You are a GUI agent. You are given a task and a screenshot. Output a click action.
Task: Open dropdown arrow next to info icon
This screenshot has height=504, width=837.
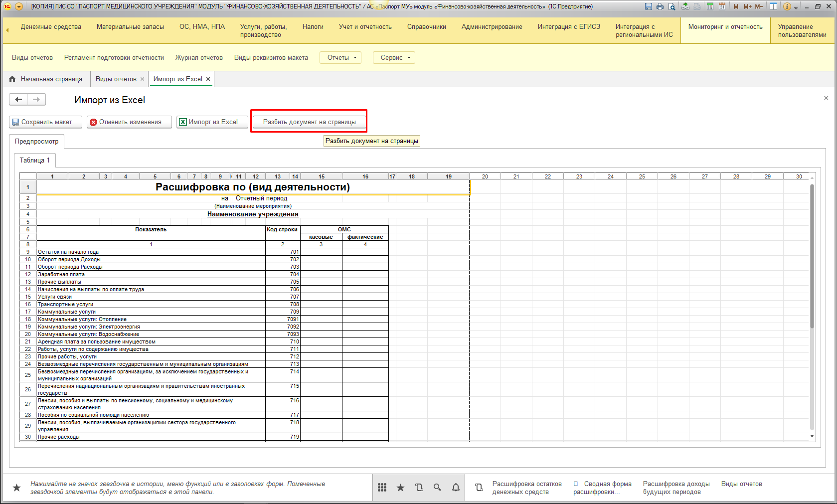pyautogui.click(x=796, y=7)
